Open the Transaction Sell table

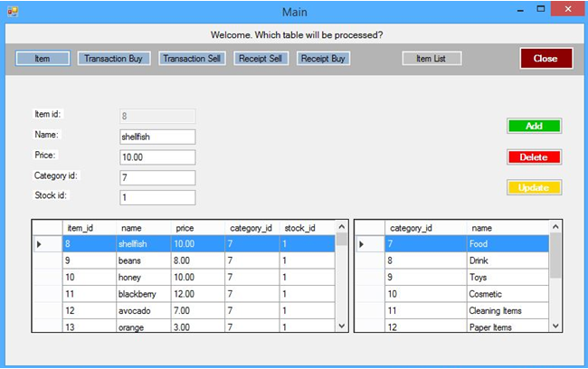click(192, 59)
